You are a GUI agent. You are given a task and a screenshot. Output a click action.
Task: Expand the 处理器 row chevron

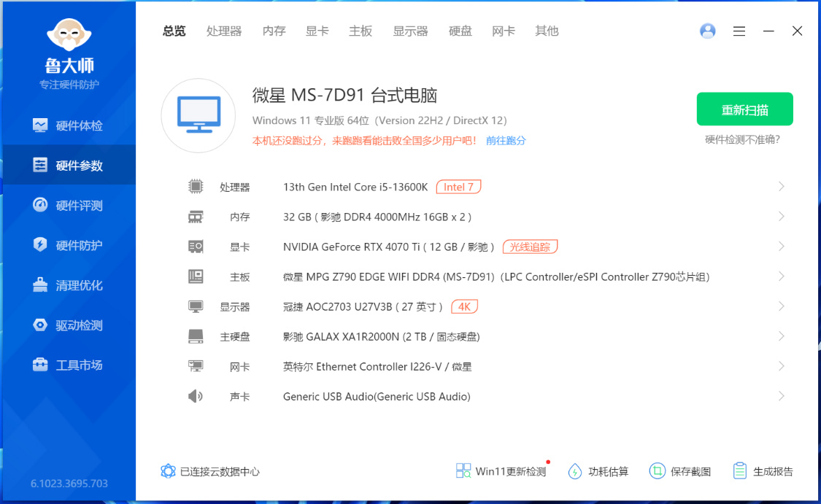click(781, 186)
